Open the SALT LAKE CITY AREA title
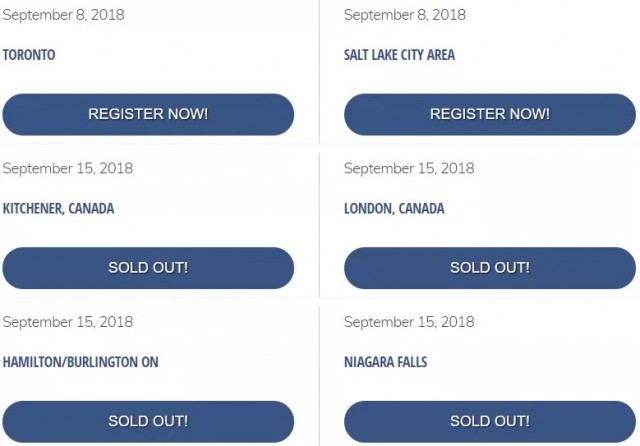This screenshot has height=446, width=640. 399,55
